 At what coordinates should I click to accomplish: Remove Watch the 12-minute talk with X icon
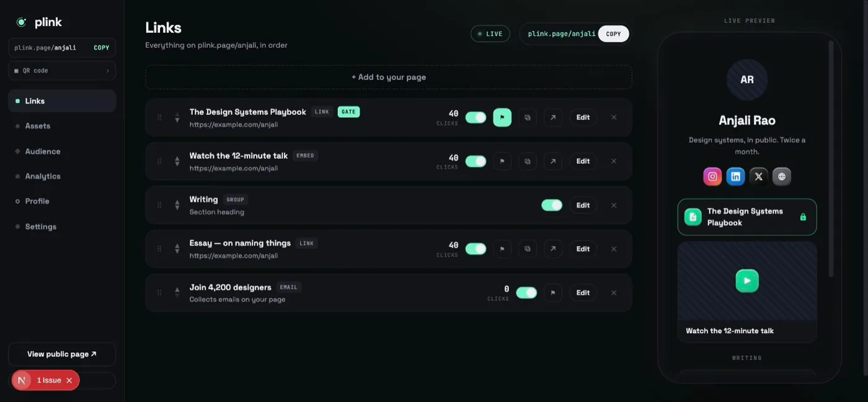614,161
